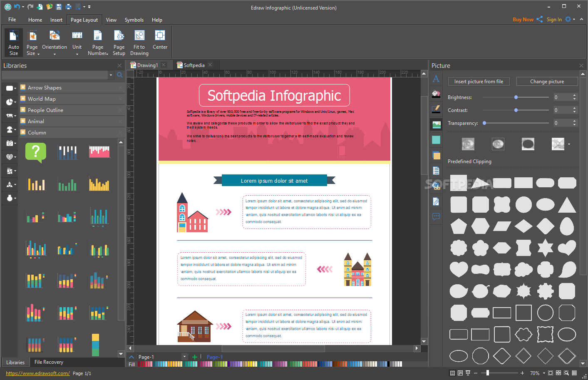The height and width of the screenshot is (380, 588).
Task: Switch to the Home ribbon tab
Action: [x=35, y=20]
